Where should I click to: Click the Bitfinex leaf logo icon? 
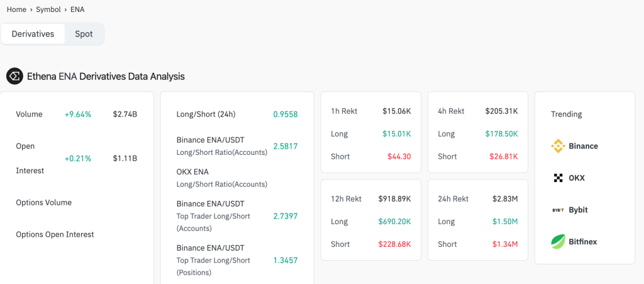click(x=558, y=242)
